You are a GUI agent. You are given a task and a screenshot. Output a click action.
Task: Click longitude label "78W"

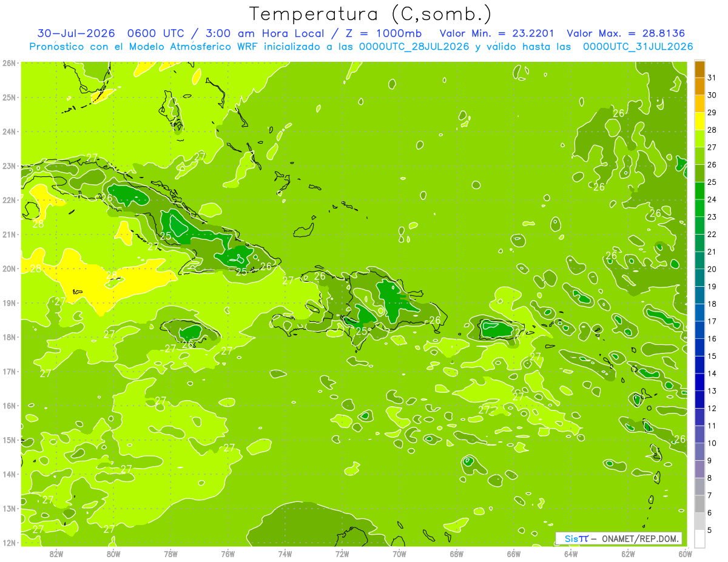170,554
